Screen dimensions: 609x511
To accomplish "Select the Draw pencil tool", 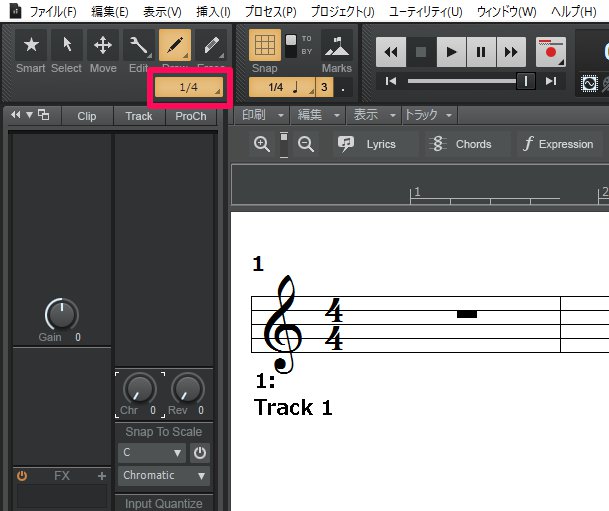I will pyautogui.click(x=175, y=45).
